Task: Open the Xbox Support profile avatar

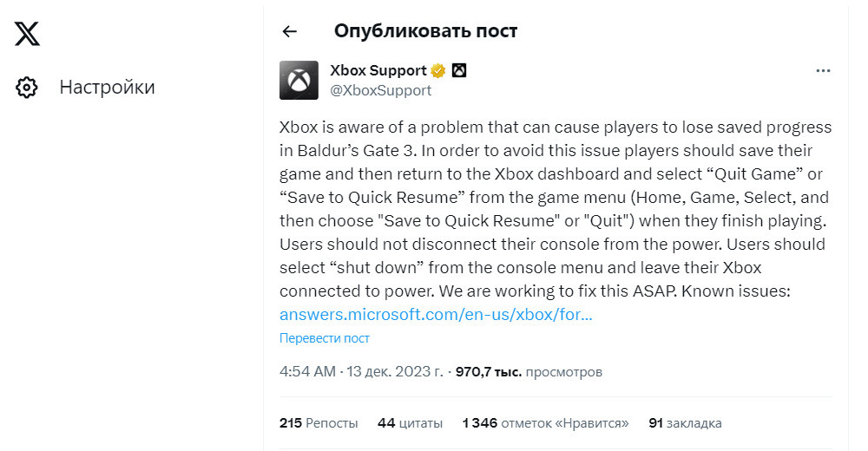Action: (x=299, y=80)
